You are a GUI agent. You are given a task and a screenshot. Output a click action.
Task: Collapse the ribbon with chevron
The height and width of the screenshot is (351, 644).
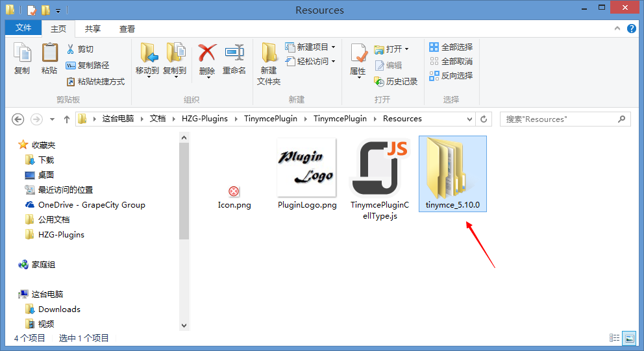click(x=617, y=29)
